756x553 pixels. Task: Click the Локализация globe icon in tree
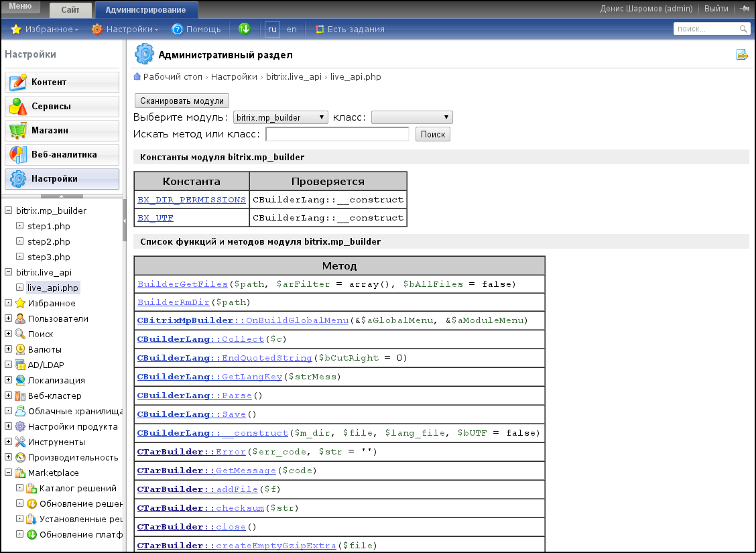pos(19,380)
